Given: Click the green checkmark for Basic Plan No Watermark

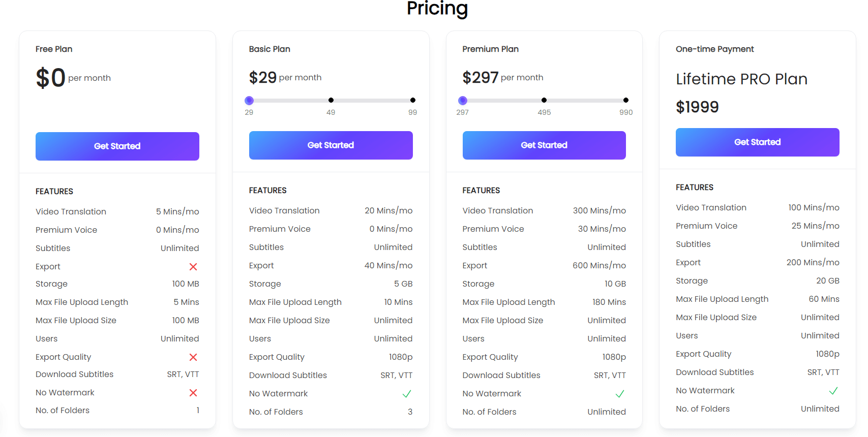Looking at the screenshot, I should click(407, 394).
